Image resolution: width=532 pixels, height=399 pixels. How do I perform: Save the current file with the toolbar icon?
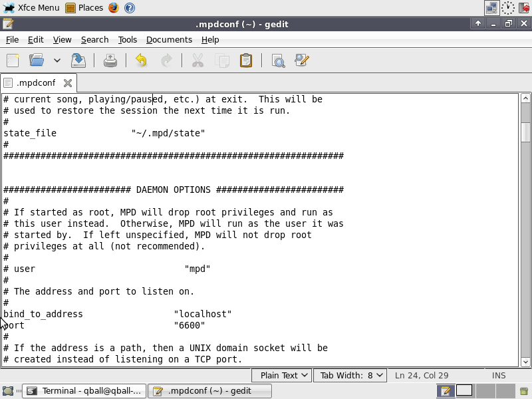(78, 61)
